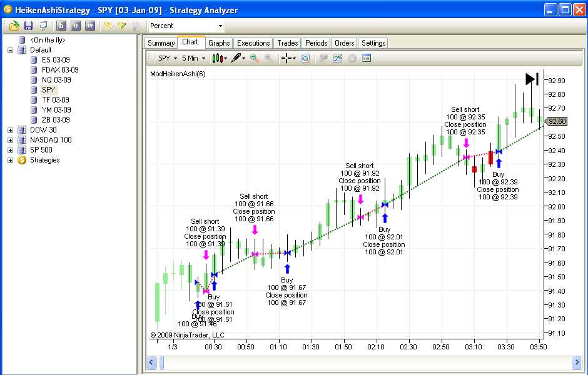This screenshot has height=375, width=588.
Task: Click the greyed strategies icon in chart toolbar
Action: point(323,58)
